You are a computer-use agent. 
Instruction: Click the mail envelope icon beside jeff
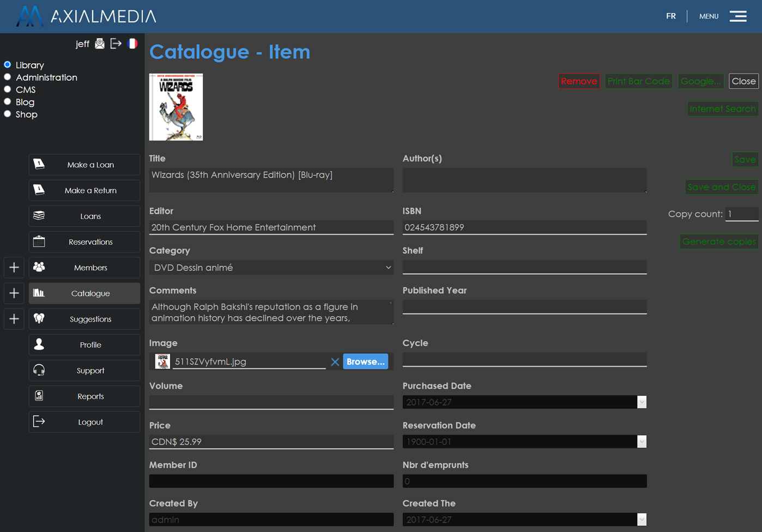pyautogui.click(x=100, y=44)
